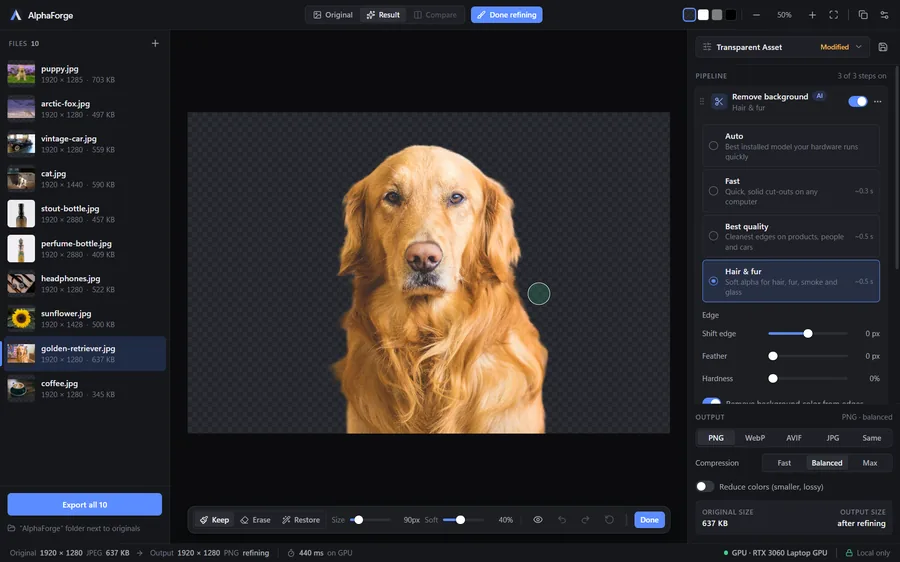Switch to Compare view tab

[x=436, y=15]
